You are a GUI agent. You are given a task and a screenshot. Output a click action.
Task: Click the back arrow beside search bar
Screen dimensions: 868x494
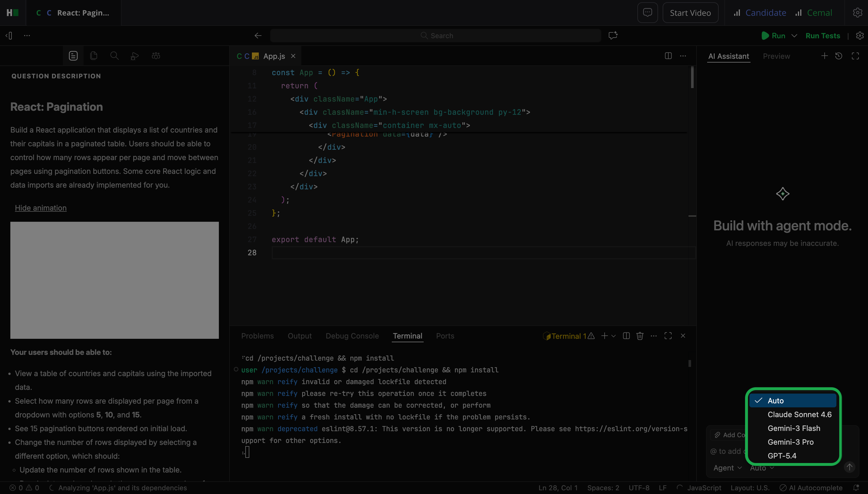[258, 36]
